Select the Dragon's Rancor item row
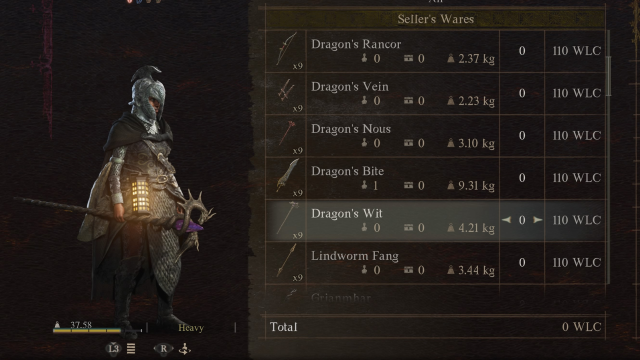The image size is (640, 360). 436,51
